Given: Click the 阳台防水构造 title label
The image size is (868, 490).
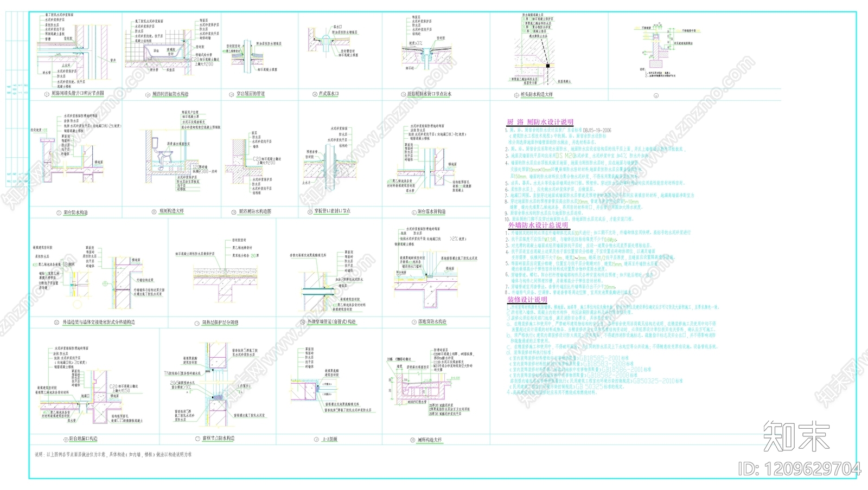Looking at the screenshot, I should coord(75,212).
